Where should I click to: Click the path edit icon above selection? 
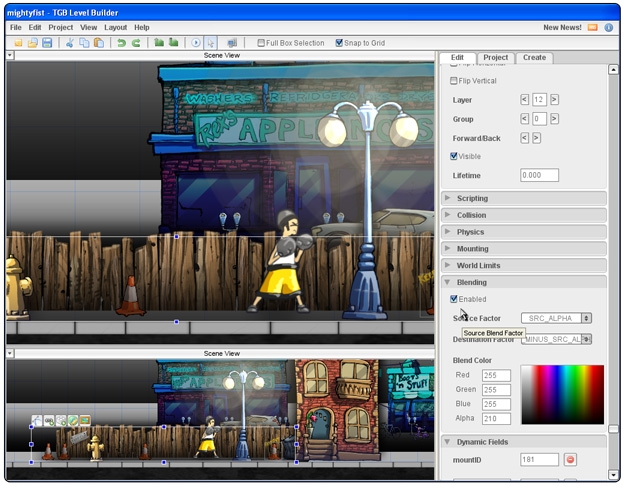click(37, 420)
